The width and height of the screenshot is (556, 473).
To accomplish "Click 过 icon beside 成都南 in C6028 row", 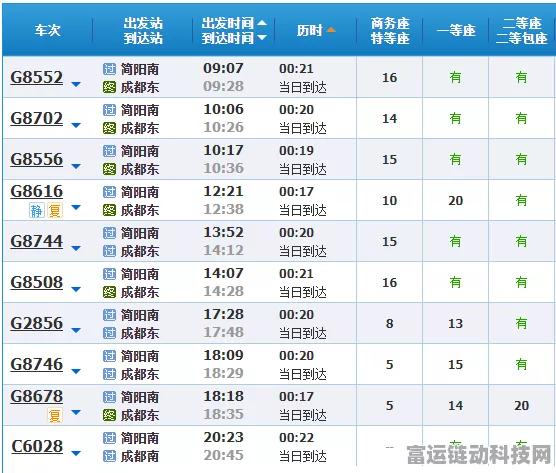I will tap(109, 456).
